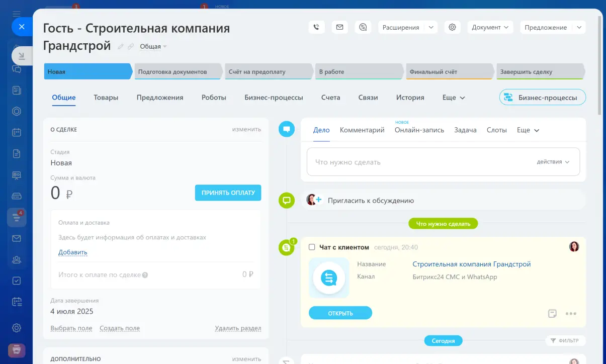Open three-dots menu in chat card
Image resolution: width=606 pixels, height=364 pixels.
(x=571, y=314)
